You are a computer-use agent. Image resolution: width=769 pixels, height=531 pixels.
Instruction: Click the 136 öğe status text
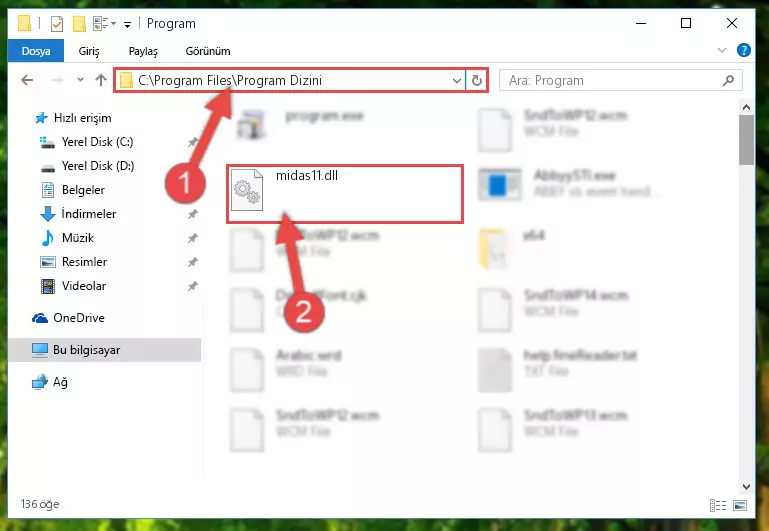[x=40, y=504]
